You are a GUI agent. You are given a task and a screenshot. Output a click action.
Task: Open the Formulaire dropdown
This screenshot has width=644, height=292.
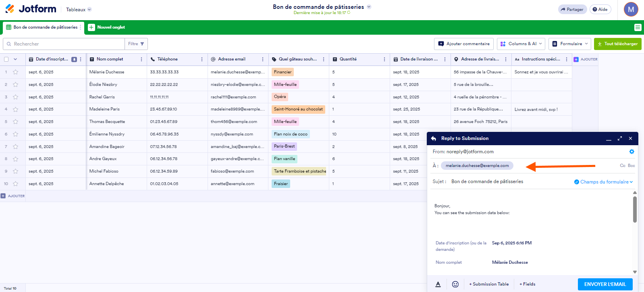(x=569, y=44)
